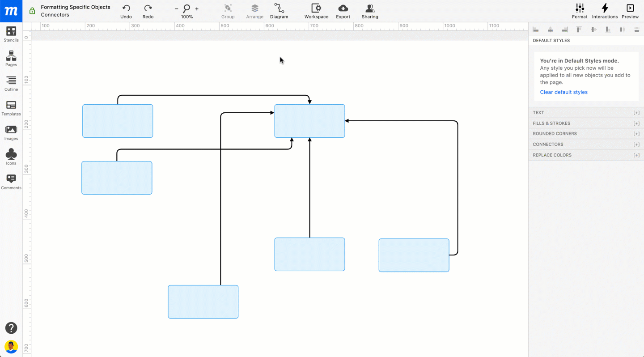This screenshot has width=644, height=357.
Task: Open the Stencils panel
Action: pyautogui.click(x=11, y=34)
